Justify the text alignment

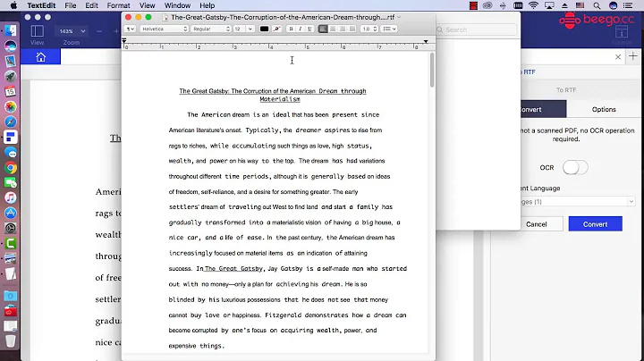click(x=352, y=29)
